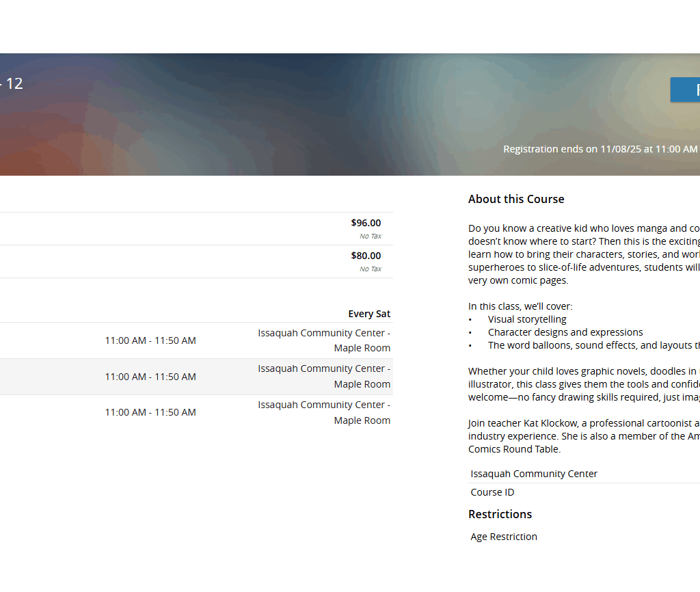The width and height of the screenshot is (700, 592).
Task: Click the "Character designs and expressions" bullet
Action: pyautogui.click(x=565, y=332)
